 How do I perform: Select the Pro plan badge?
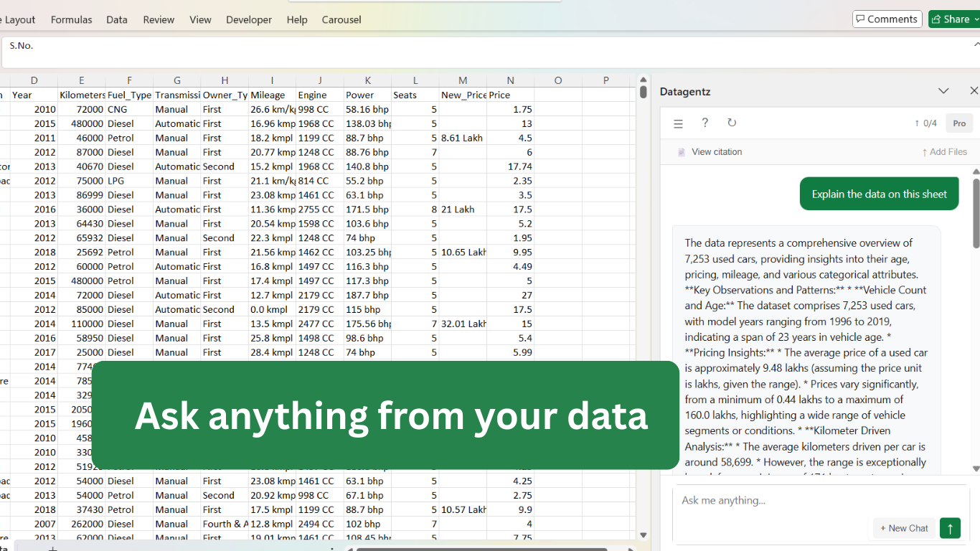(959, 123)
